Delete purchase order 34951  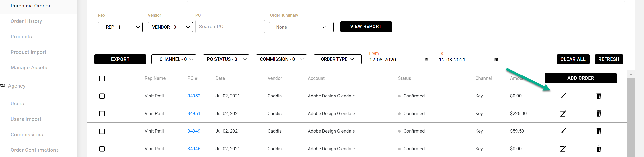(x=599, y=114)
